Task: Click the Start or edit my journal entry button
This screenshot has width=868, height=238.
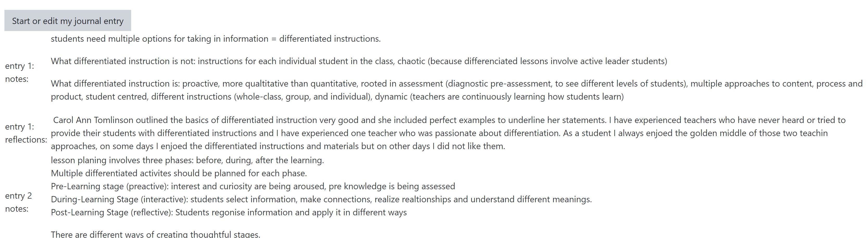Action: point(68,21)
